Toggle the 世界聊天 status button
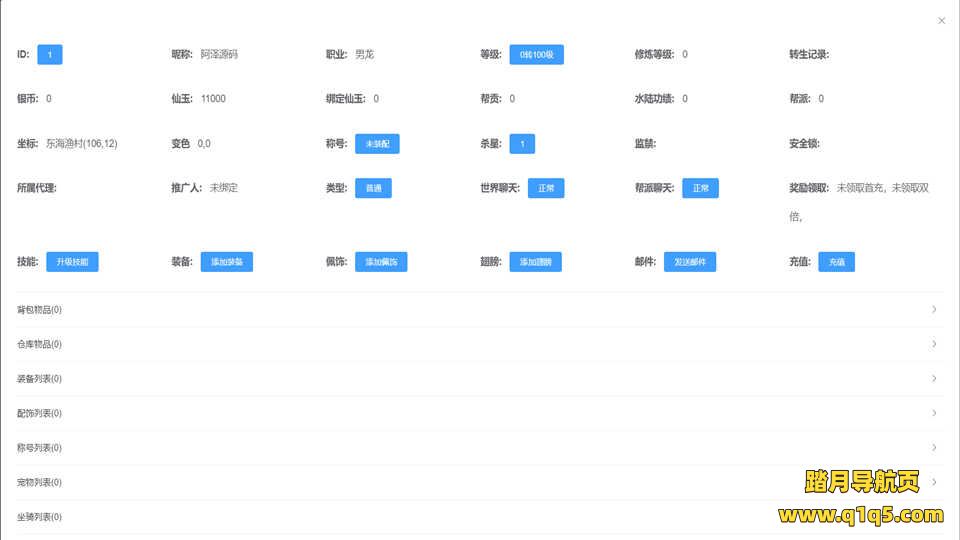 (546, 188)
